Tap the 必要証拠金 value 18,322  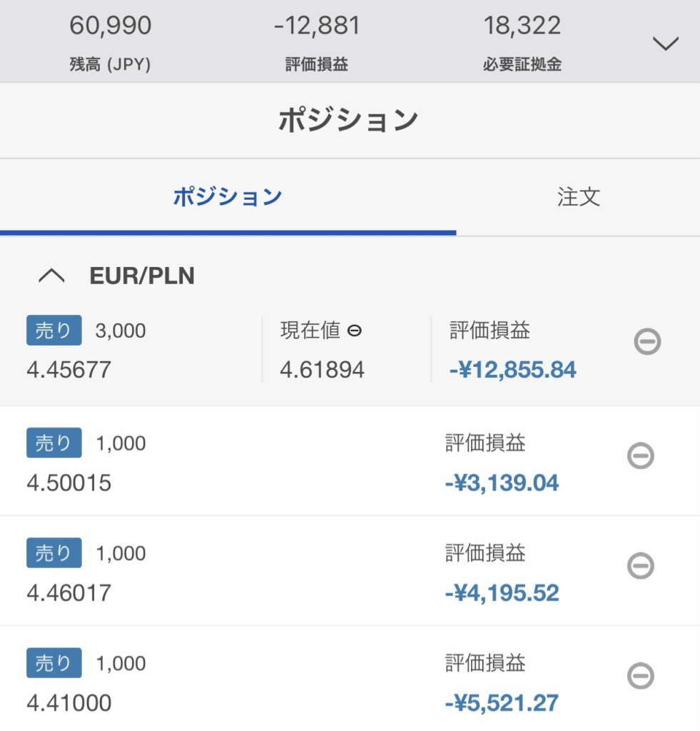tap(522, 25)
